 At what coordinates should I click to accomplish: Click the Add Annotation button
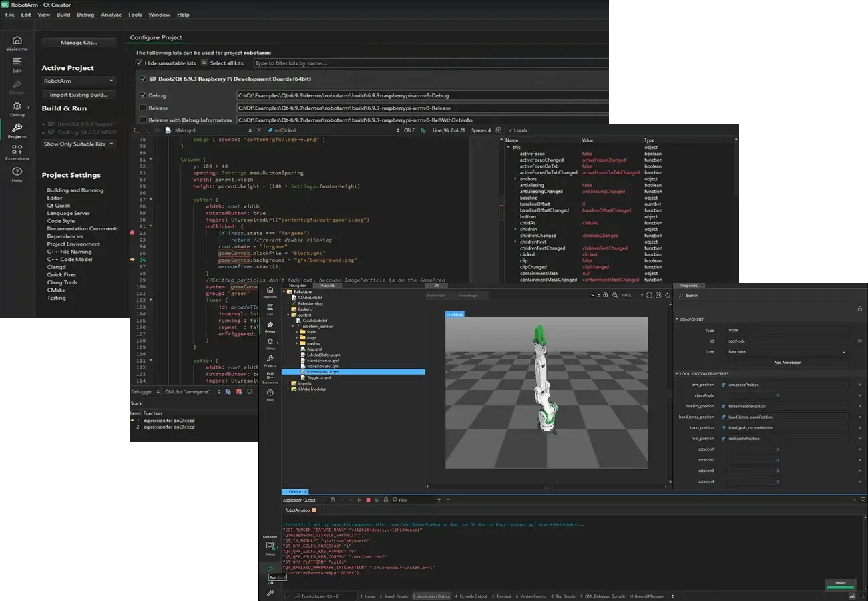point(787,363)
